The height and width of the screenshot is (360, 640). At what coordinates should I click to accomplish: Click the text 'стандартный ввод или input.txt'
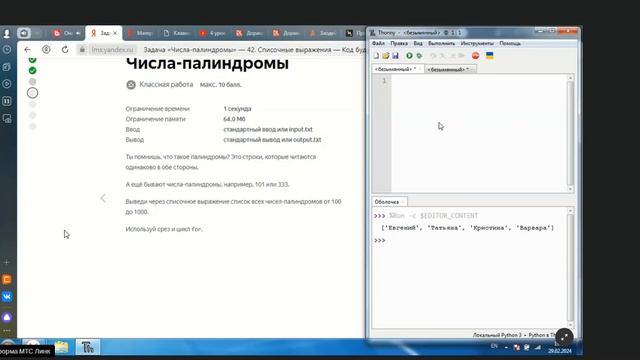point(268,129)
